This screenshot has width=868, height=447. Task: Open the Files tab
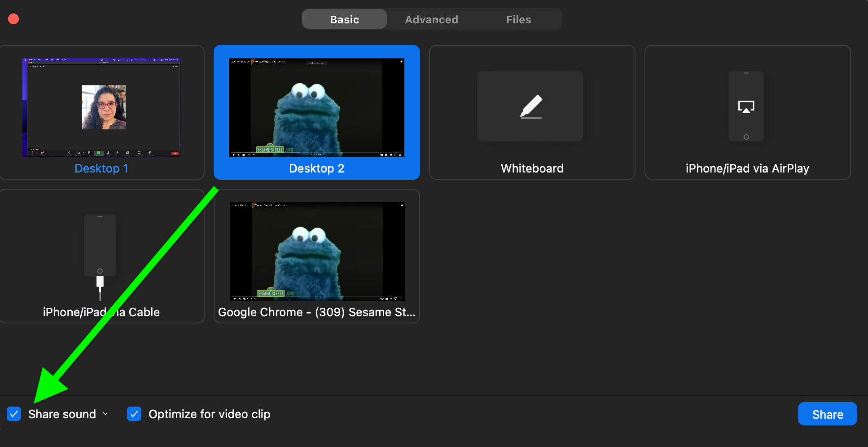518,19
